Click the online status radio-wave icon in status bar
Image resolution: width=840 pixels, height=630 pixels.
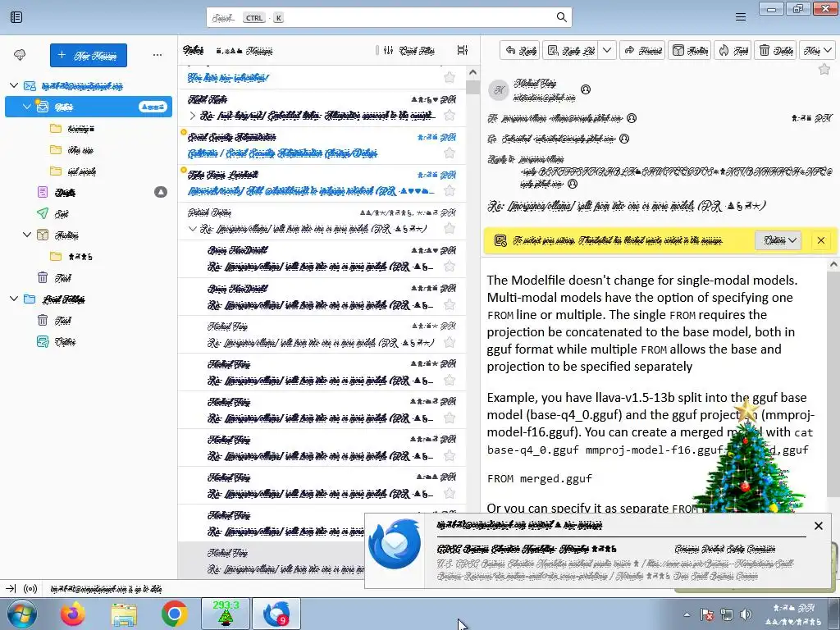pos(30,589)
